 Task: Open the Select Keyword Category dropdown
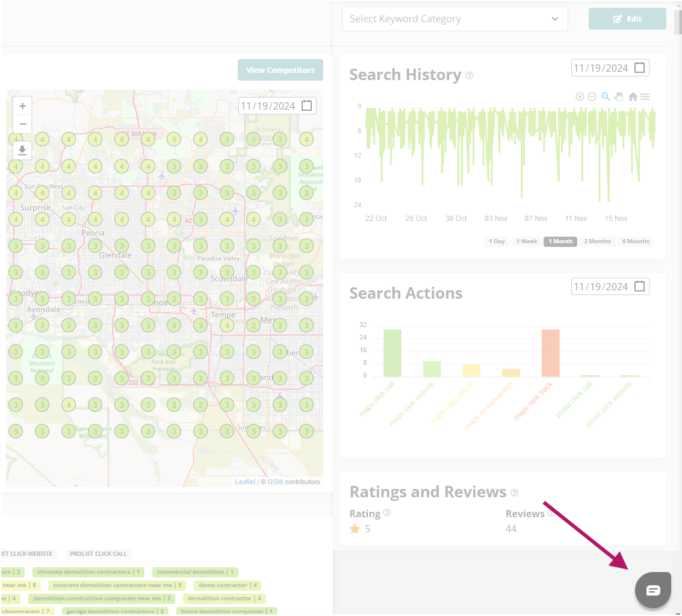(x=454, y=19)
